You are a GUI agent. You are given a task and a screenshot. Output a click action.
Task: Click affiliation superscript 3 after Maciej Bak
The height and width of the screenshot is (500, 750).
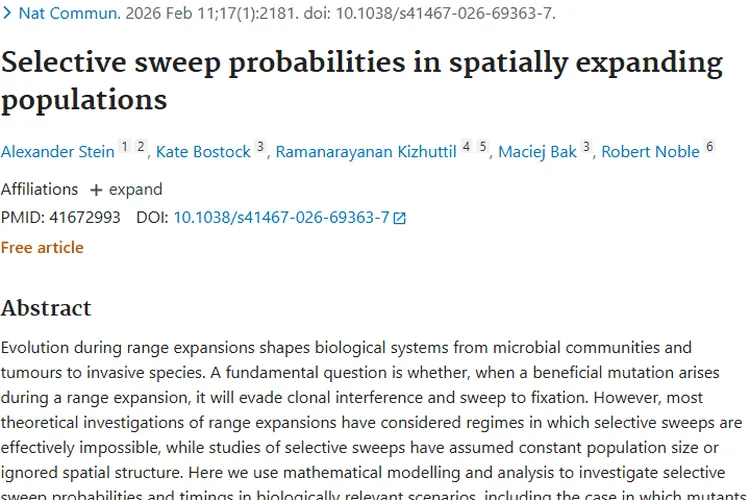click(x=587, y=147)
